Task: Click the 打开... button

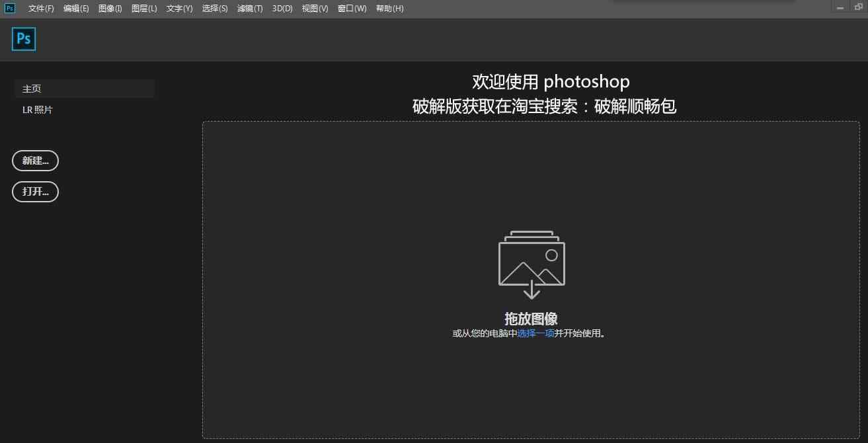Action: [x=36, y=192]
